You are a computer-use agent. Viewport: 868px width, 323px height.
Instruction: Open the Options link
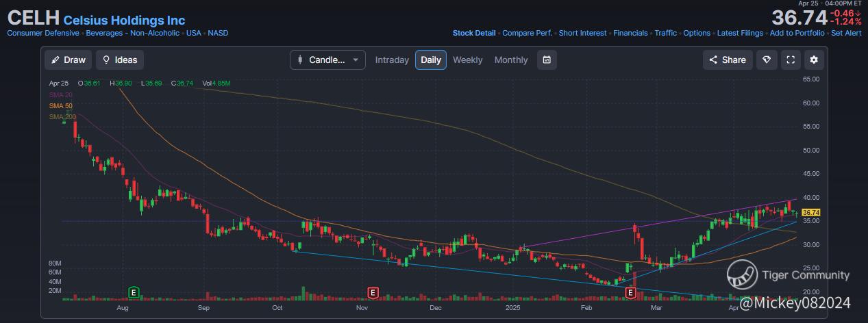[697, 33]
